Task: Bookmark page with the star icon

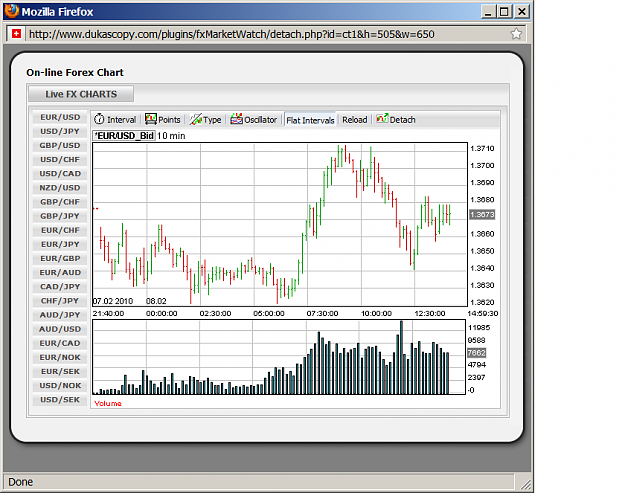Action: (x=516, y=34)
